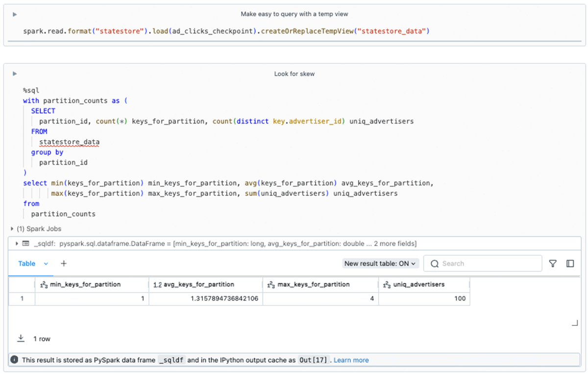Open the 'Learn more' link
588x374 pixels.
coord(351,360)
